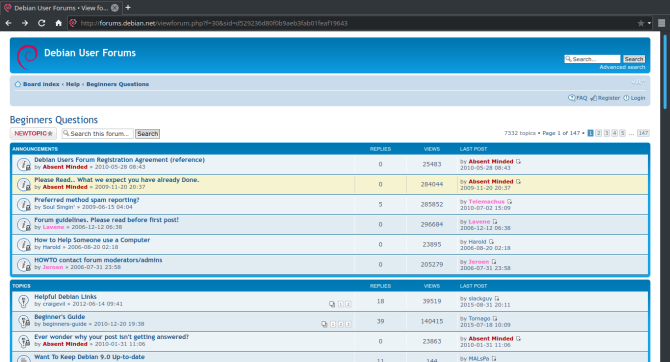Screen dimensions: 670x362
Task: Go to page 147 of forum
Action: tap(643, 133)
